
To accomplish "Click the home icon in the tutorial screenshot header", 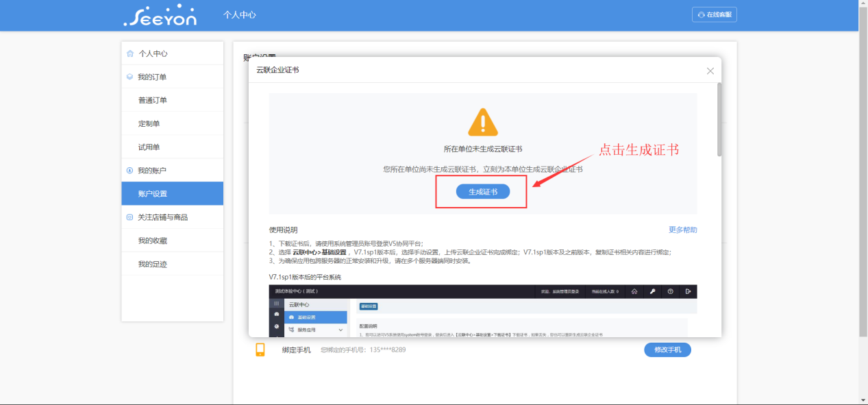I will (634, 291).
